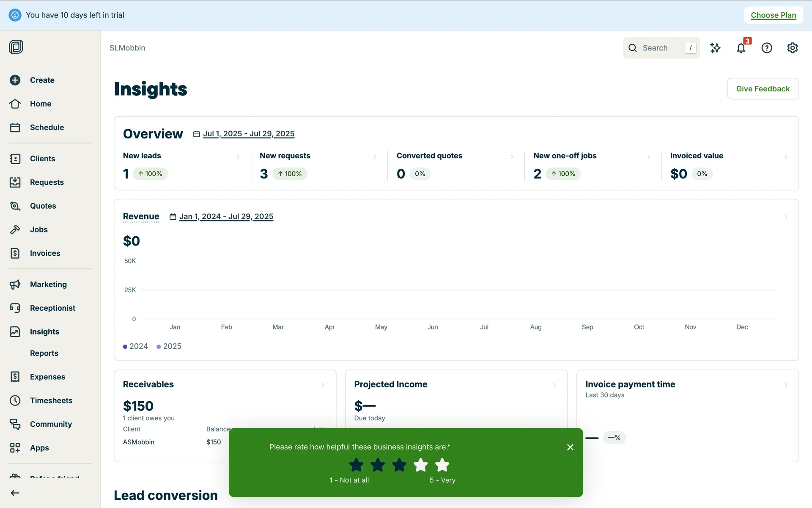812x508 pixels.
Task: Go to Invoices in the sidebar
Action: click(45, 253)
